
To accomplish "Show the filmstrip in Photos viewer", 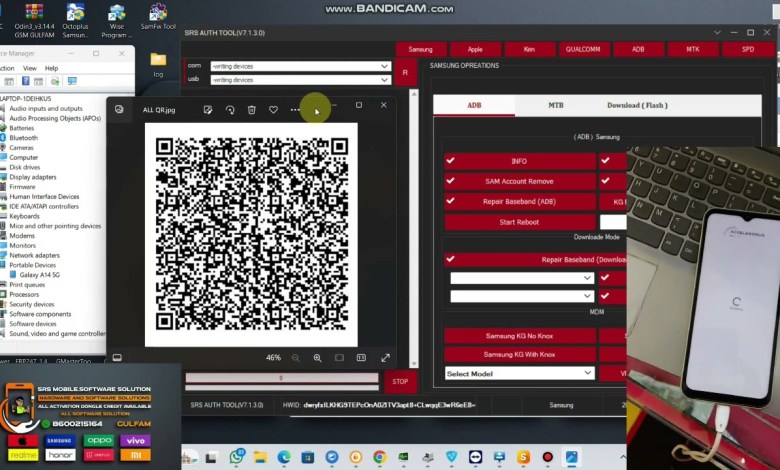I will [x=117, y=358].
